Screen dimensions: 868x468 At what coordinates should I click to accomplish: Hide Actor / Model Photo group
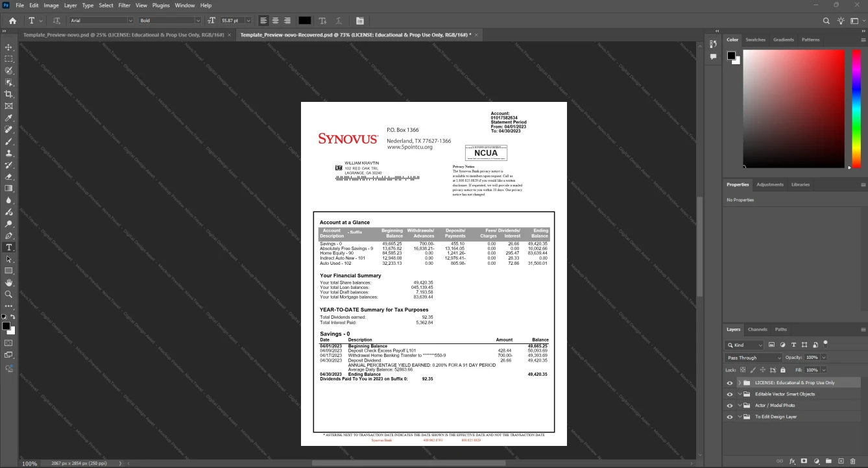(x=730, y=406)
